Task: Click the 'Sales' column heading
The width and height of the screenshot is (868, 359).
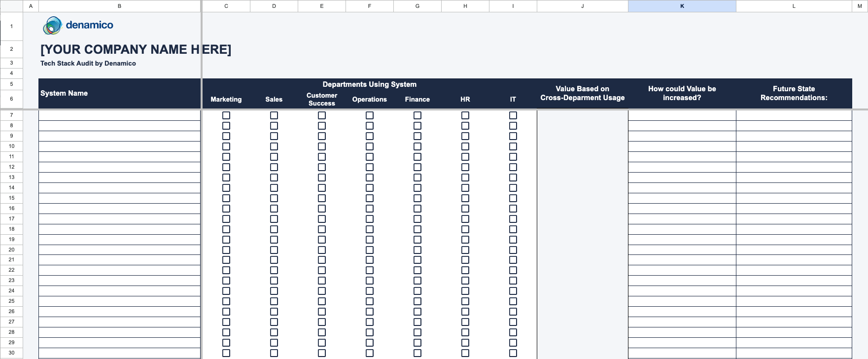Action: pos(274,99)
